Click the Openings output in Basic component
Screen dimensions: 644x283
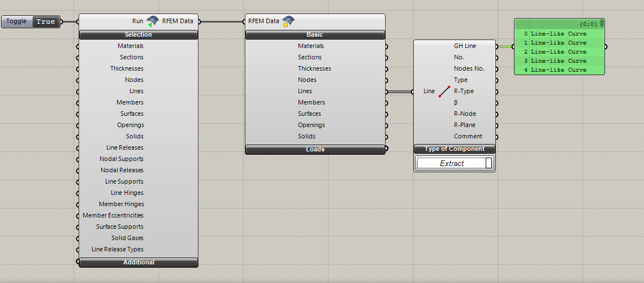[312, 125]
